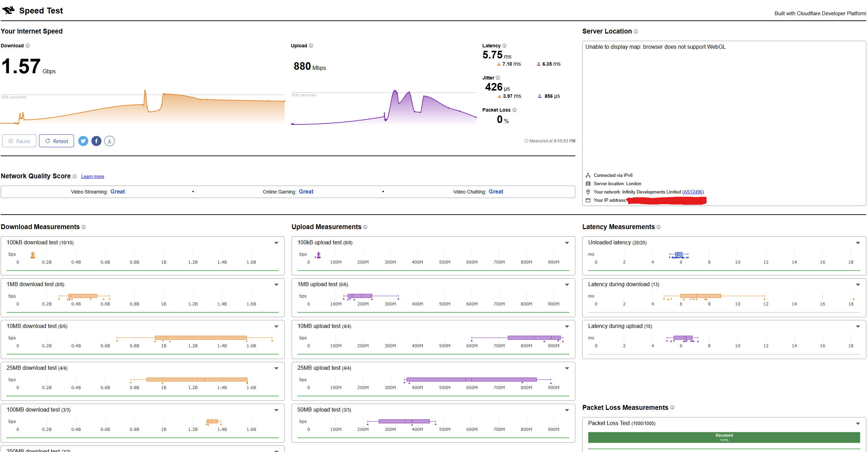Expand the 10MB download test panel
Viewport: 868px width, 452px height.
coord(276,327)
